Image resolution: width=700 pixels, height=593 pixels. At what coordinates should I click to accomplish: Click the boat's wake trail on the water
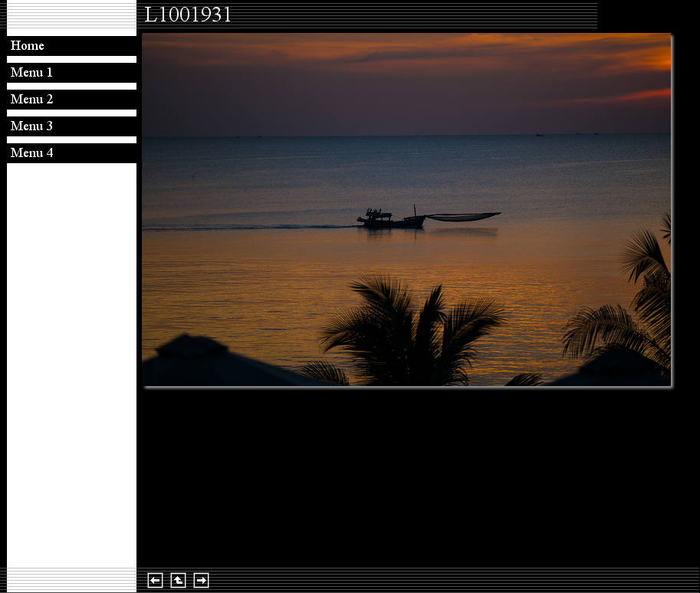coord(253,227)
